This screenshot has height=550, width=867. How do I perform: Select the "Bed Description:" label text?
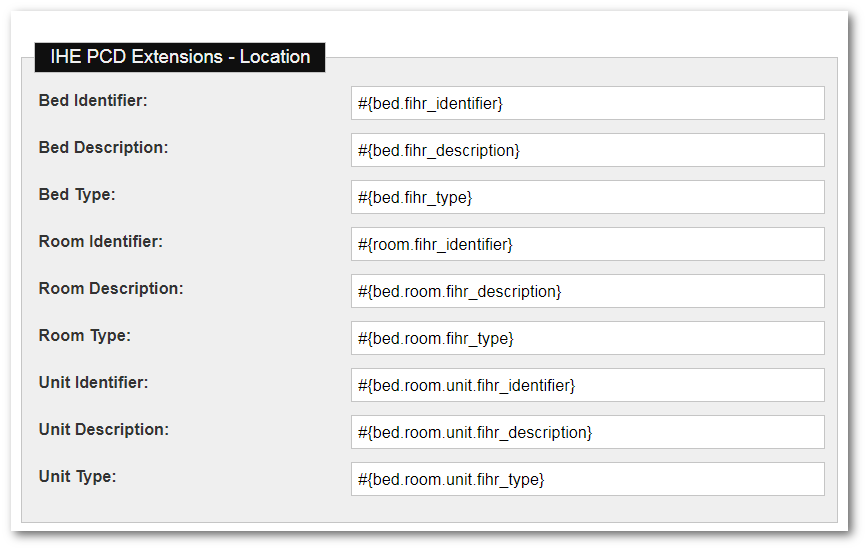pyautogui.click(x=103, y=147)
